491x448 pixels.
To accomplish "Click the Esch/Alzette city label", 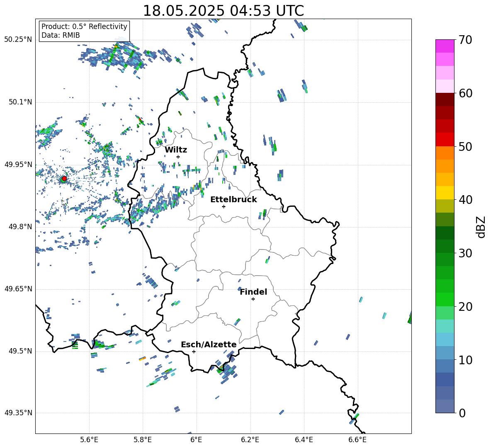I will (209, 345).
